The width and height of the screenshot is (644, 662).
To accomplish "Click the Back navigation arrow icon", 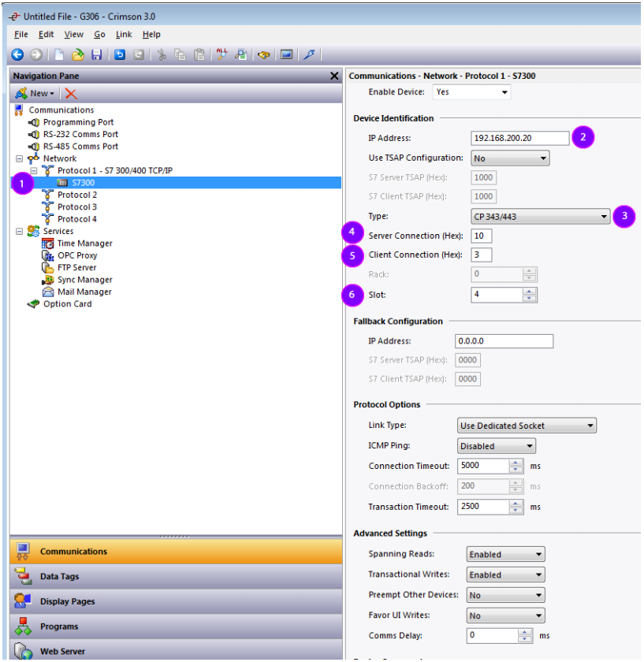I will tap(17, 54).
